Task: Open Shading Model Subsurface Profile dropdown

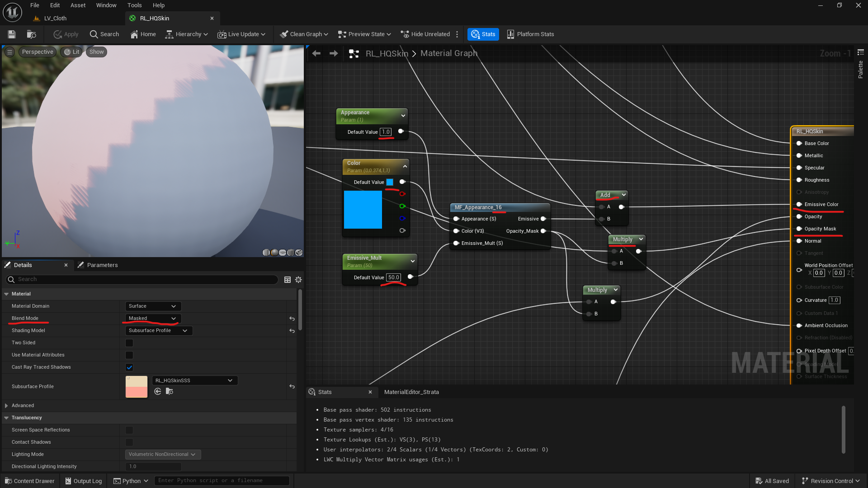Action: pyautogui.click(x=158, y=331)
